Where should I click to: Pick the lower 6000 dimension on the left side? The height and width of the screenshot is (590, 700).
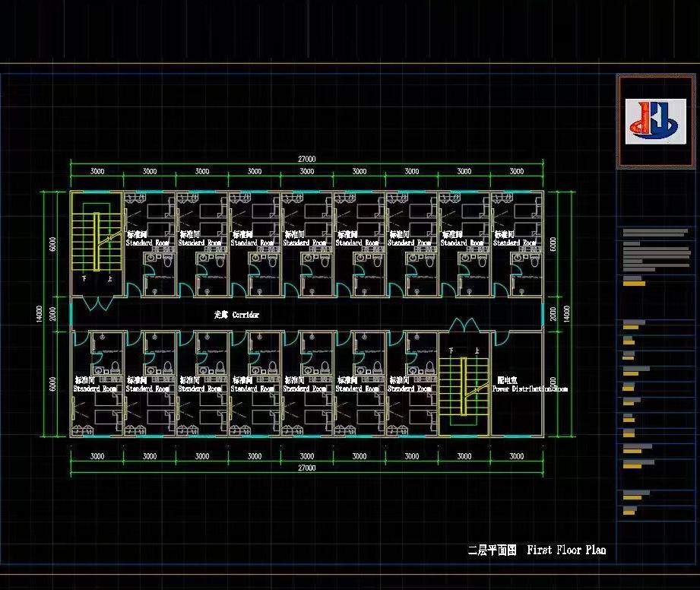[52, 384]
